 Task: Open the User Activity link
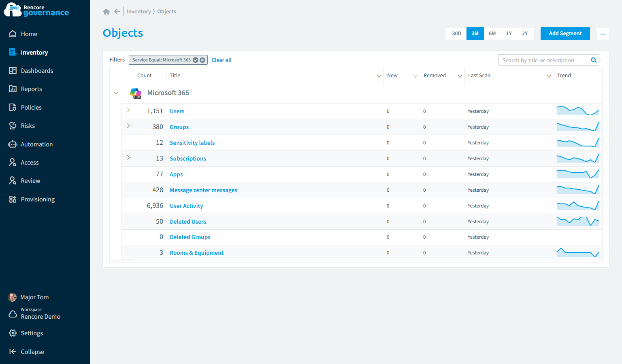tap(186, 206)
